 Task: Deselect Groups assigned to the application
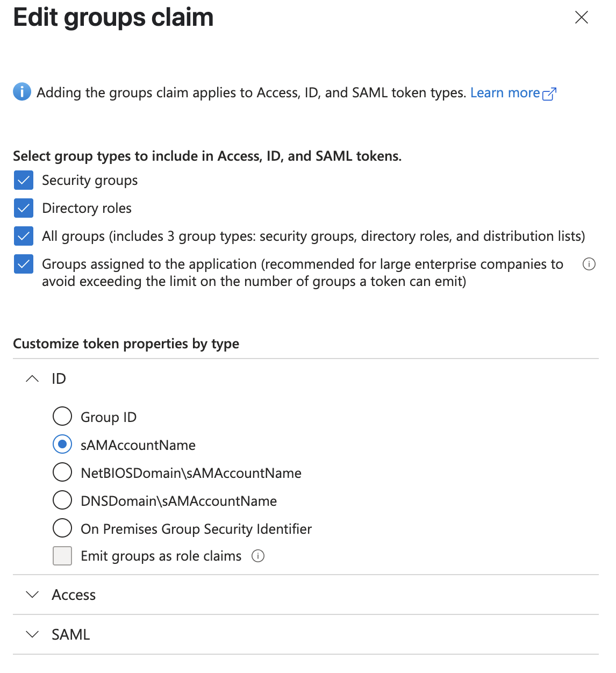point(23,264)
